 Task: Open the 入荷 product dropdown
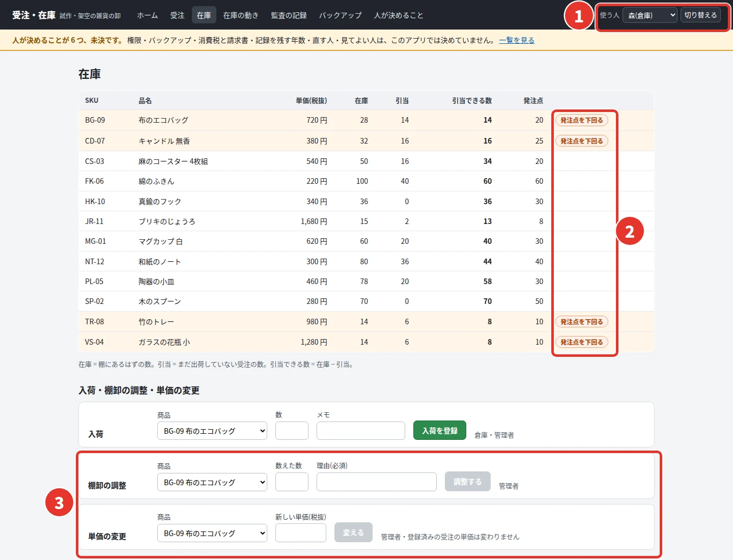pos(212,431)
